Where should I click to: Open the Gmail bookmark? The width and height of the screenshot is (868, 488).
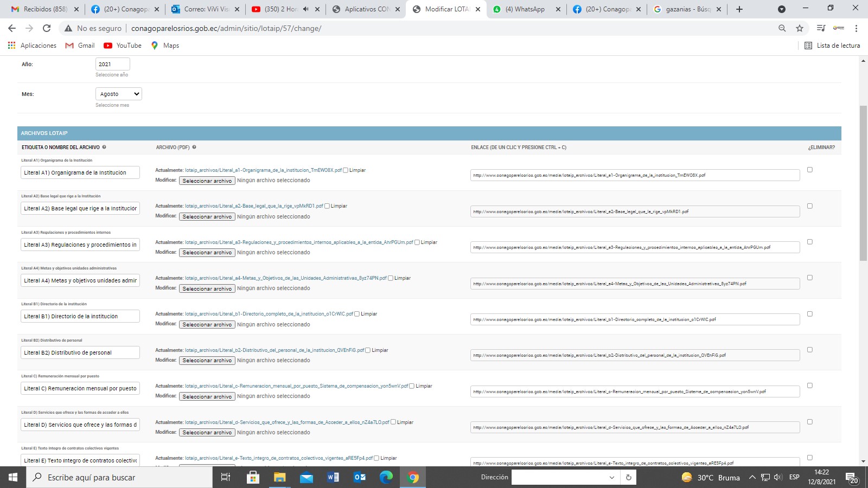tap(80, 46)
